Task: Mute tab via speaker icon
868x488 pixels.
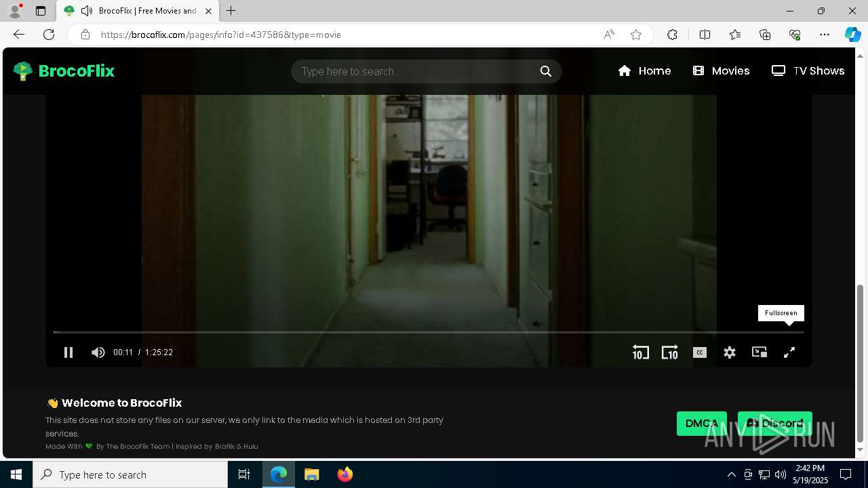Action: pos(86,11)
